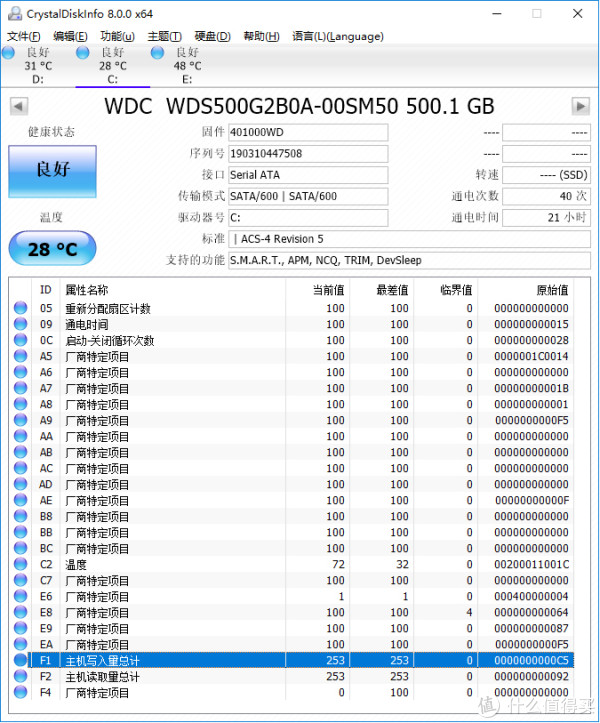Screen dimensions: 600x723
Task: Click the status orb in the AB attribute row
Action: click(20, 452)
